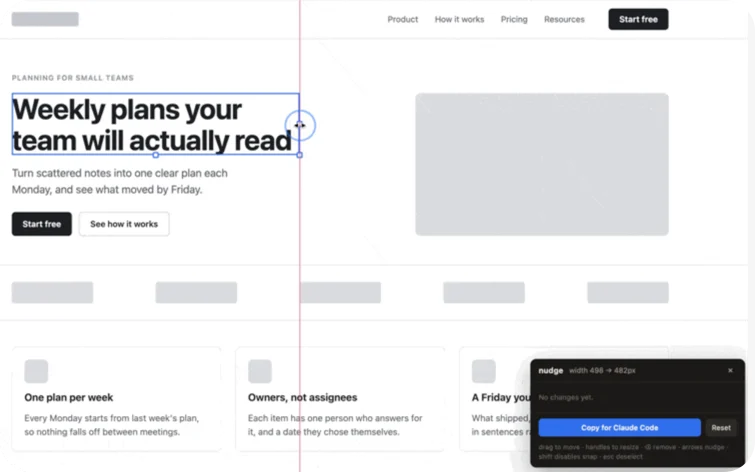Click the bottom-center resize handle of headline
This screenshot has height=472, width=755.
click(x=156, y=155)
